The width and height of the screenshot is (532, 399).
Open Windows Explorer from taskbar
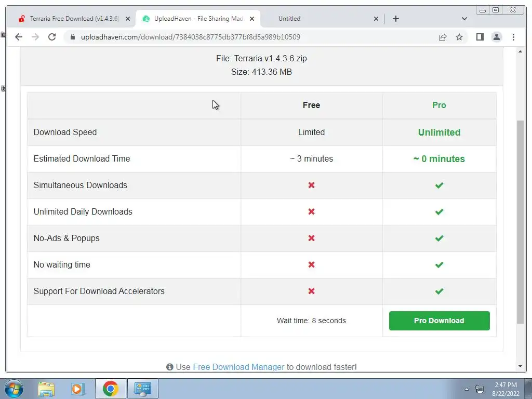tap(46, 389)
